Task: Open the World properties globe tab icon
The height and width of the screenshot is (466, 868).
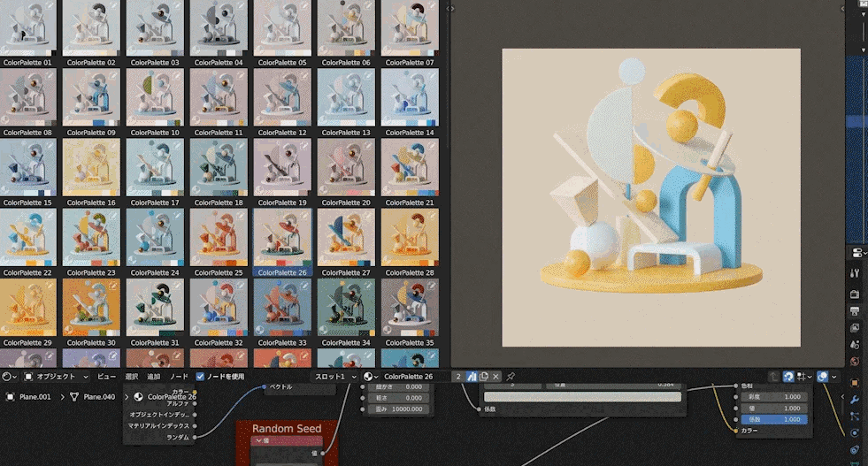Action: (855, 361)
